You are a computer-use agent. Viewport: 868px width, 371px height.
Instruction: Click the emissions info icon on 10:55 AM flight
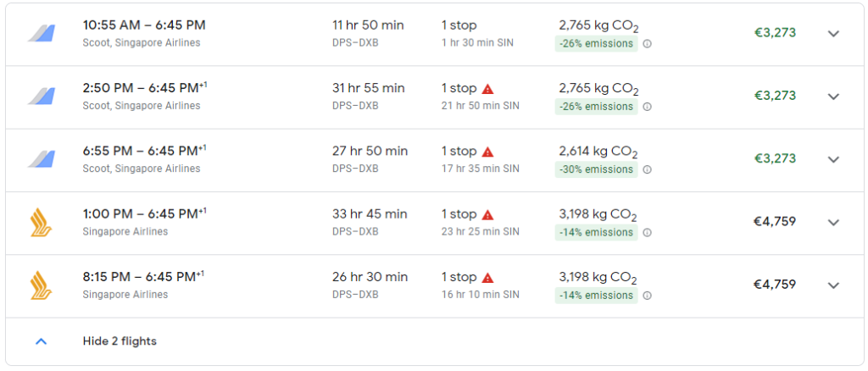(647, 44)
